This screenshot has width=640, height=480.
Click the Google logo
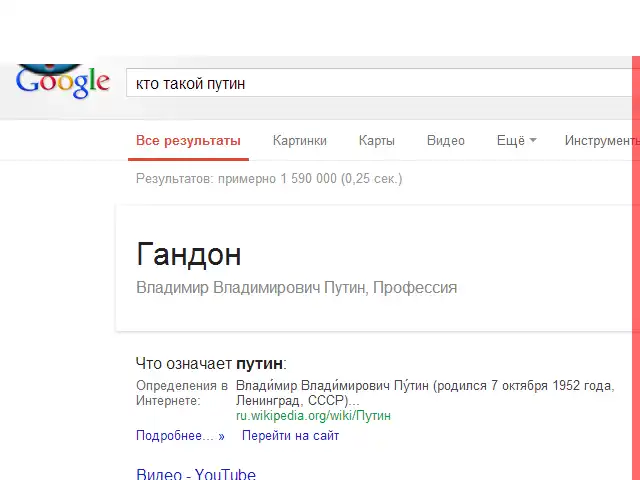point(62,83)
